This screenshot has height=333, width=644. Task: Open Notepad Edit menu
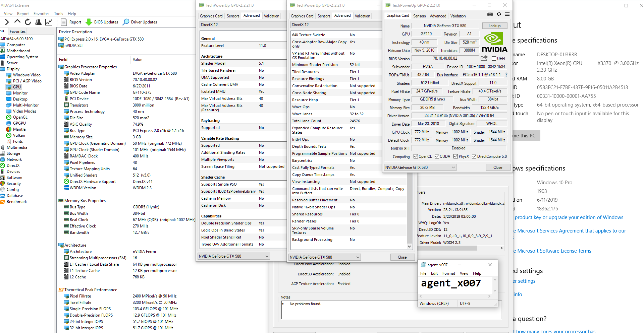434,273
